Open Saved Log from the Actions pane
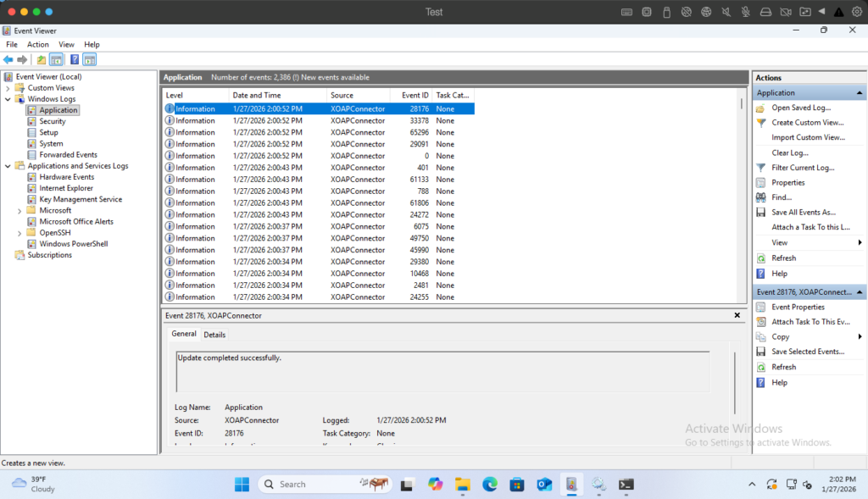The width and height of the screenshot is (868, 499). click(800, 108)
